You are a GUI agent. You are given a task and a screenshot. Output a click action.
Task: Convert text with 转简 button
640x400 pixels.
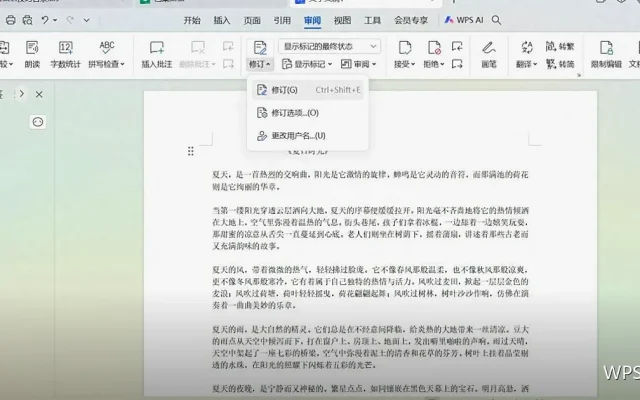coord(560,64)
